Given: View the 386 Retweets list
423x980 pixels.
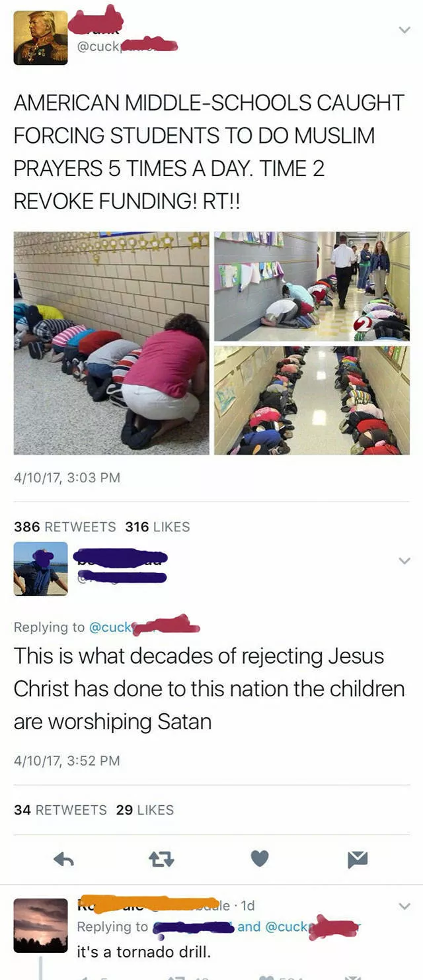Looking at the screenshot, I should coord(65,527).
